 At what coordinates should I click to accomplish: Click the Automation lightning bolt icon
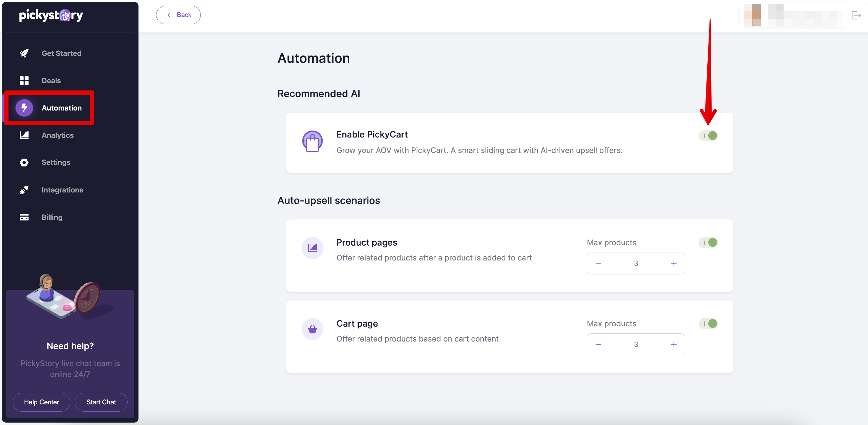tap(24, 108)
